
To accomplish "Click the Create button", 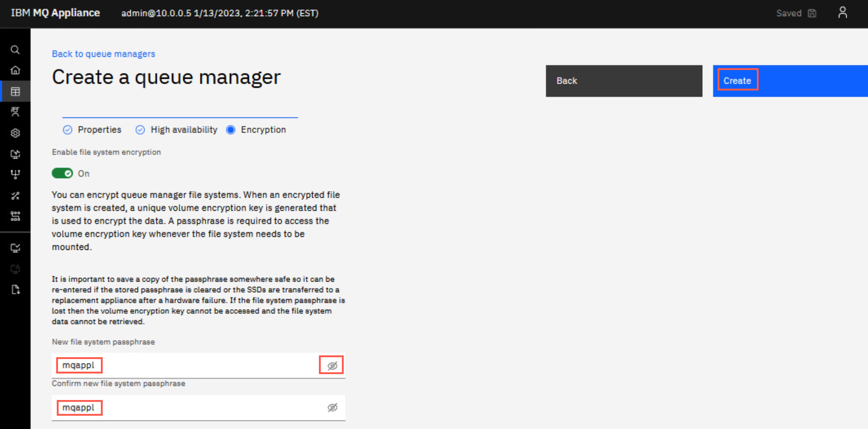I will [x=790, y=81].
